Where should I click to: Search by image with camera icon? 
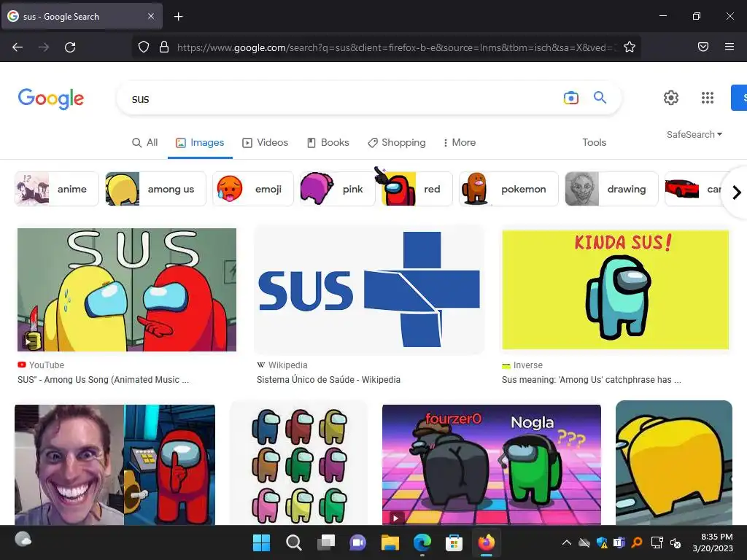point(570,98)
